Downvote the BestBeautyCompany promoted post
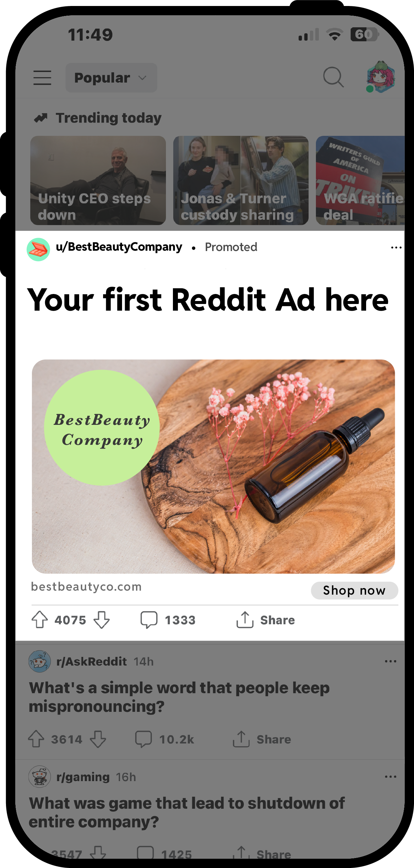This screenshot has height=868, width=414. [x=101, y=620]
